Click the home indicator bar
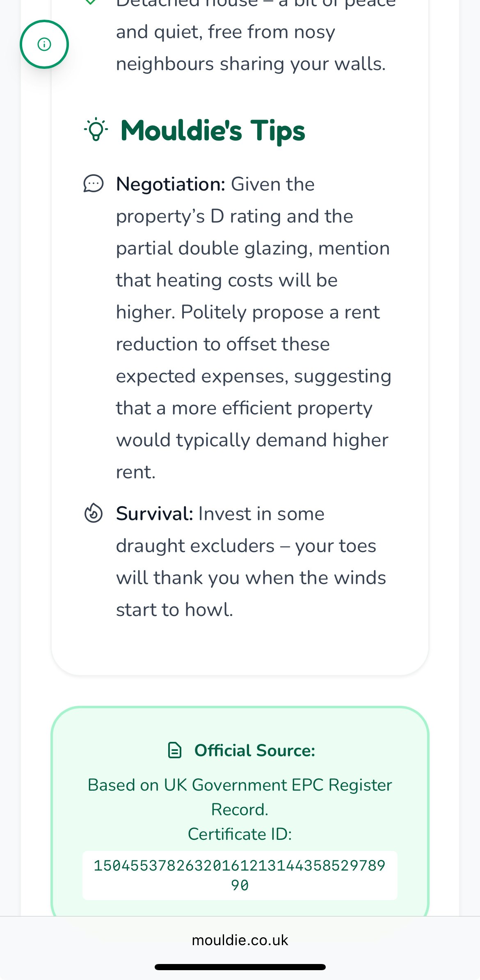 tap(240, 967)
